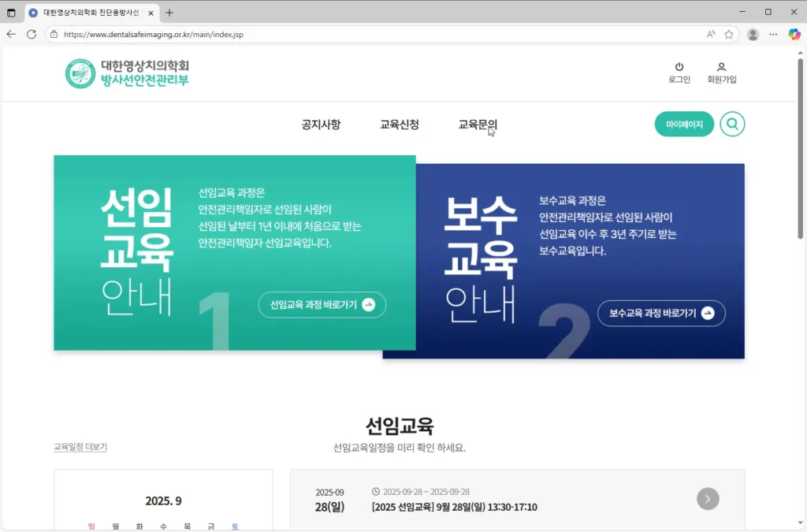The image size is (807, 532).
Task: Refresh the page with the reload icon
Action: click(31, 34)
